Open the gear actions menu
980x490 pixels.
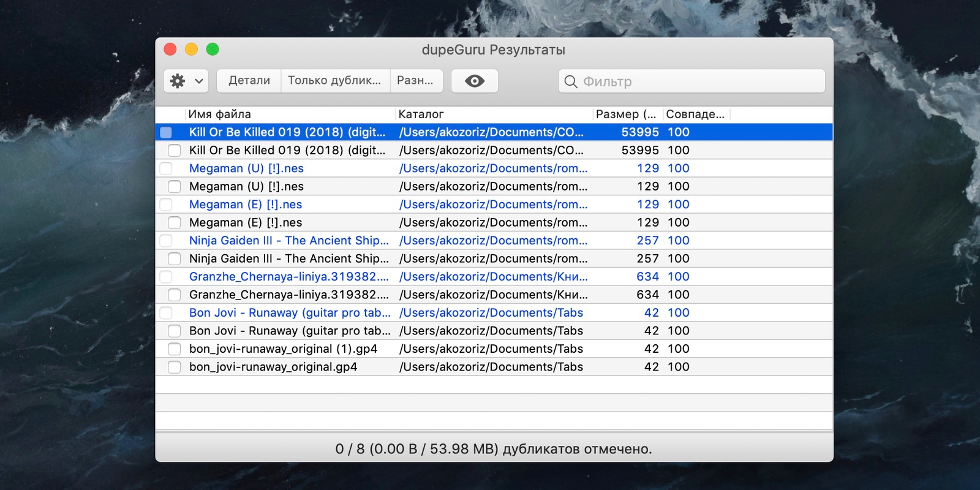coord(178,81)
